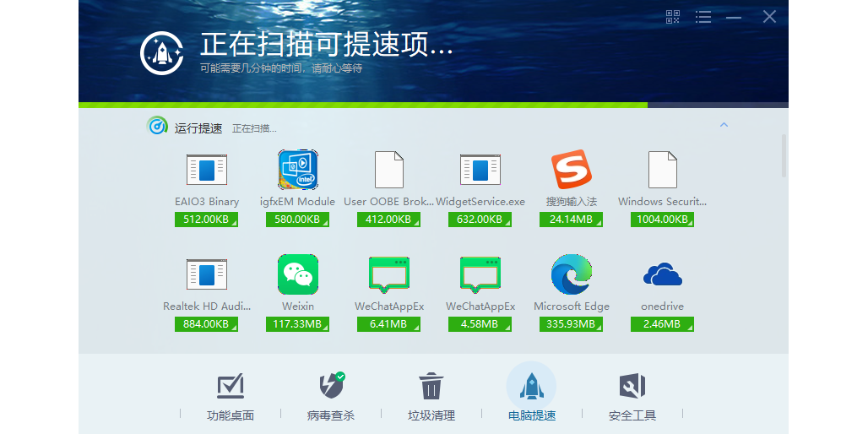This screenshot has width=868, height=434.
Task: Collapse the 运行提速 section with chevron
Action: click(724, 125)
